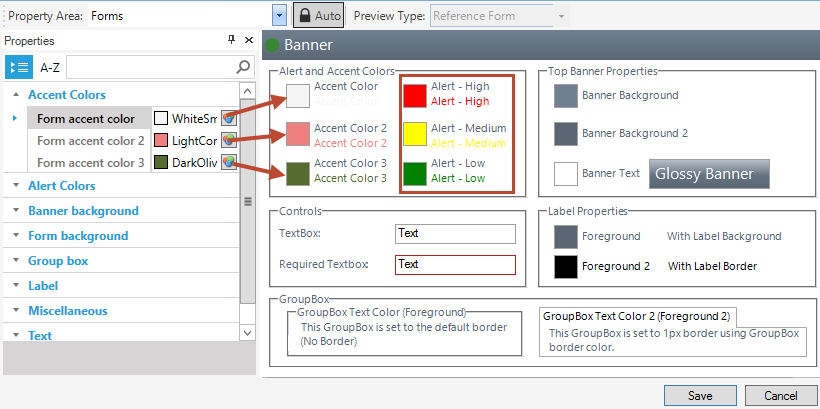
Task: Click the Required Textbox input field
Action: (455, 265)
